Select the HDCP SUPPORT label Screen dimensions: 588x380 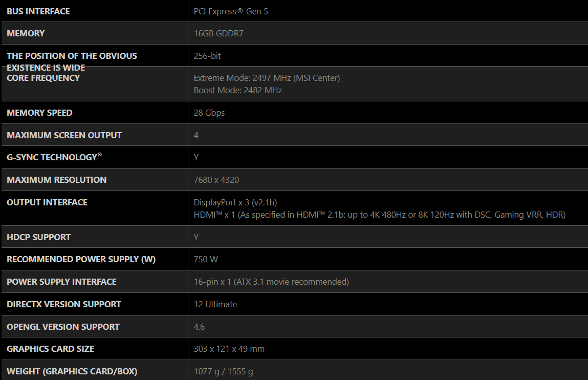pyautogui.click(x=39, y=237)
